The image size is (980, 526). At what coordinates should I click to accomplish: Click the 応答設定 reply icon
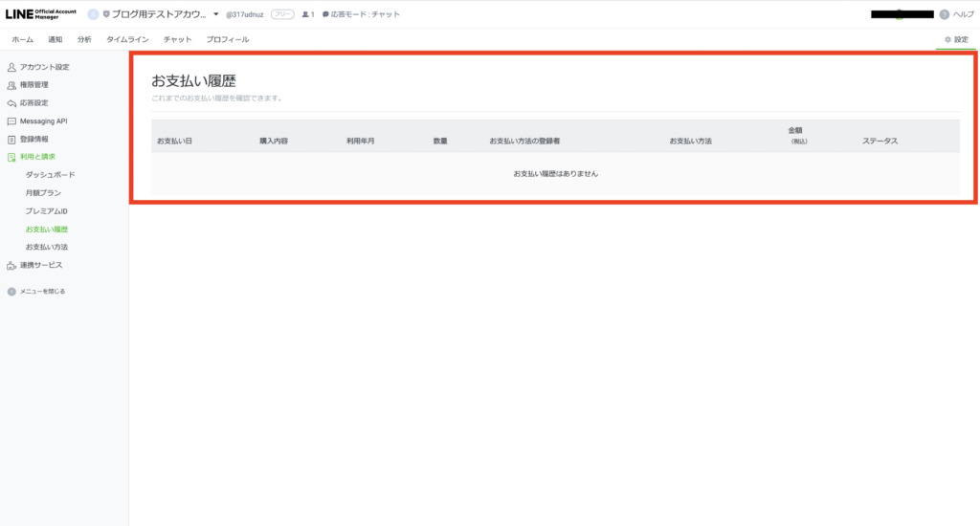click(11, 103)
